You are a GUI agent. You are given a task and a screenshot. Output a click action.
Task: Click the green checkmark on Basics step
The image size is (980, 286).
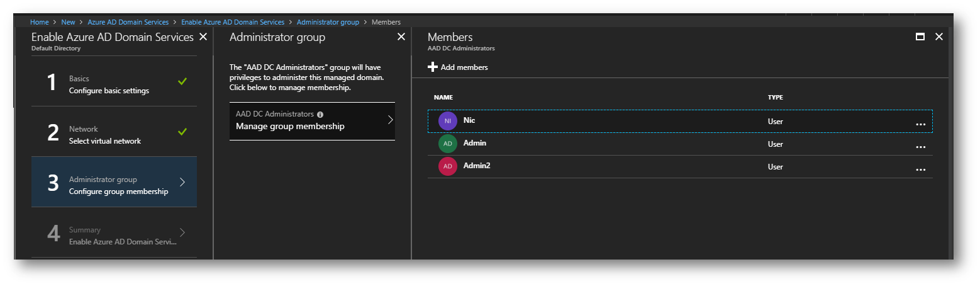[182, 81]
